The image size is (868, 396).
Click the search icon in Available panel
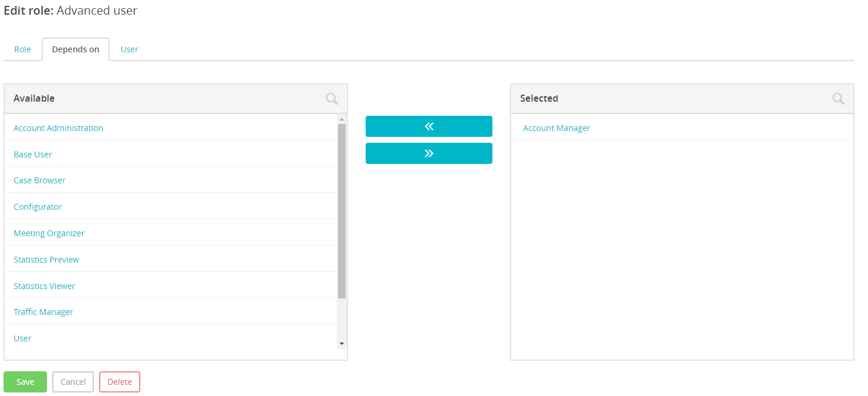332,99
